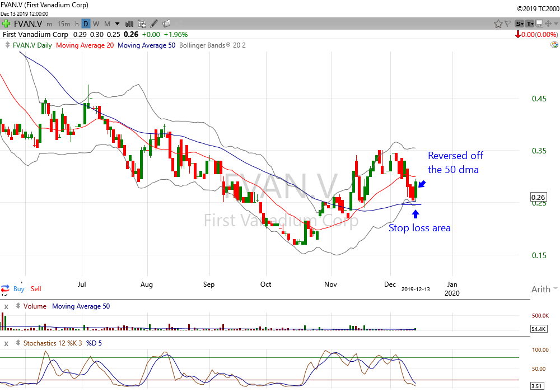Click the Sell button
This screenshot has width=560, height=392.
coord(36,289)
